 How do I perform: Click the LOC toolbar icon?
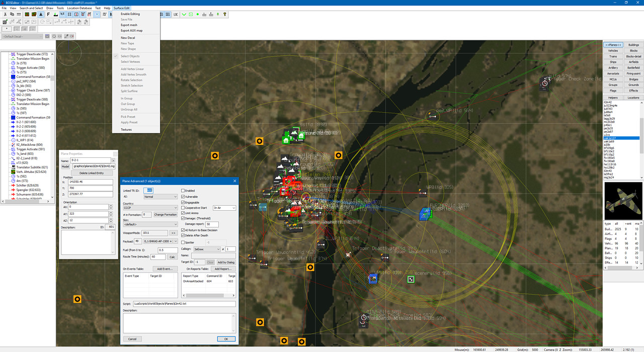coord(176,14)
